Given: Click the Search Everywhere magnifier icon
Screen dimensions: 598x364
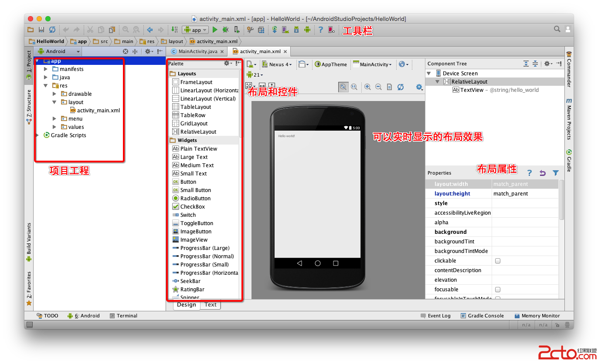Looking at the screenshot, I should (x=557, y=29).
